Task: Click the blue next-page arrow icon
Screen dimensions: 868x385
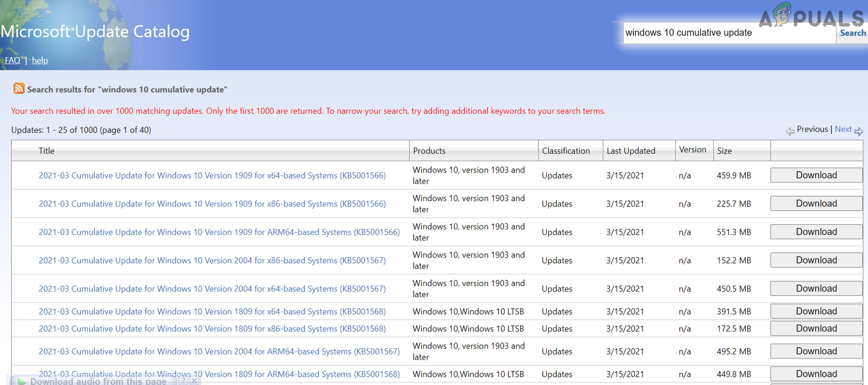Action: coord(859,131)
